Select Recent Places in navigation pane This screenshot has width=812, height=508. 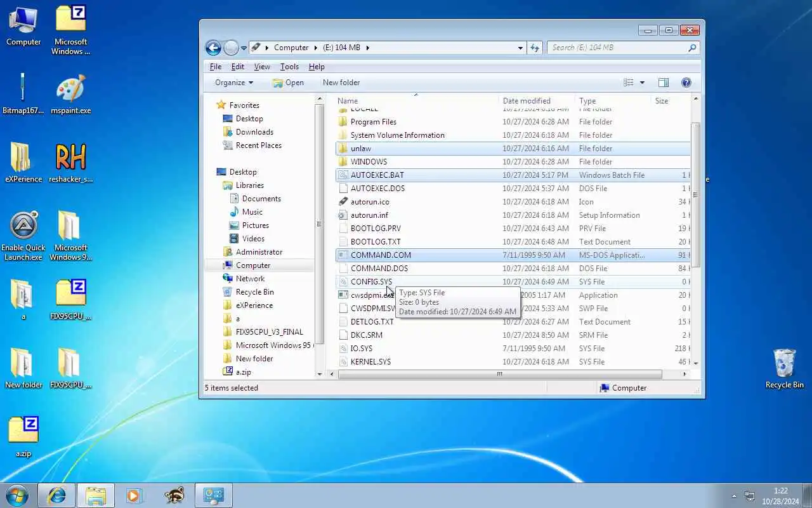click(258, 145)
